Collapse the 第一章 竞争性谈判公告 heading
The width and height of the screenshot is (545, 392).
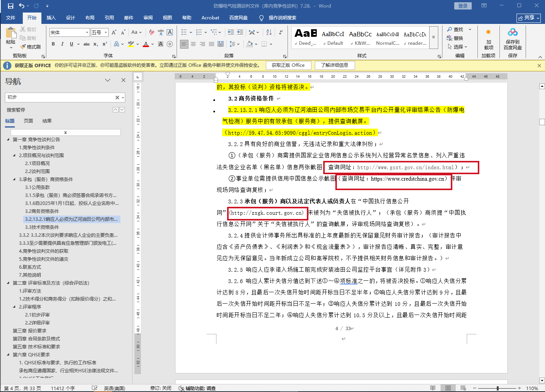8,139
